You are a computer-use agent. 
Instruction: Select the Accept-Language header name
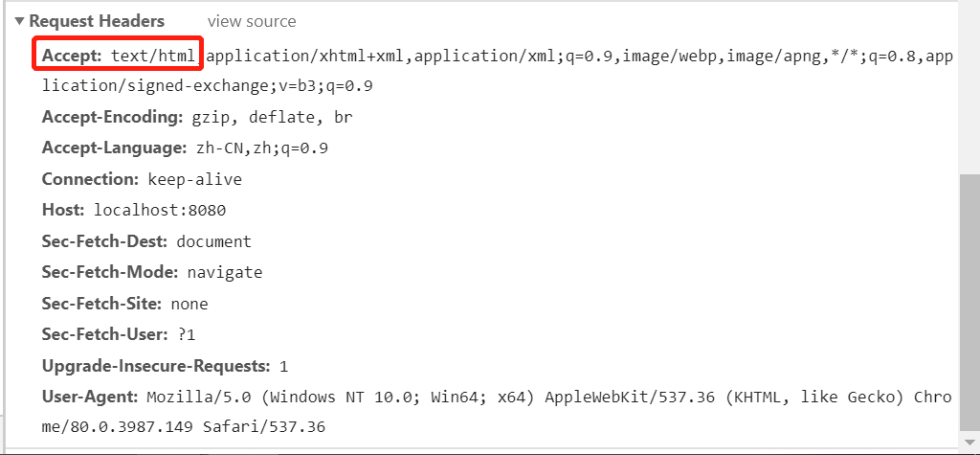114,148
